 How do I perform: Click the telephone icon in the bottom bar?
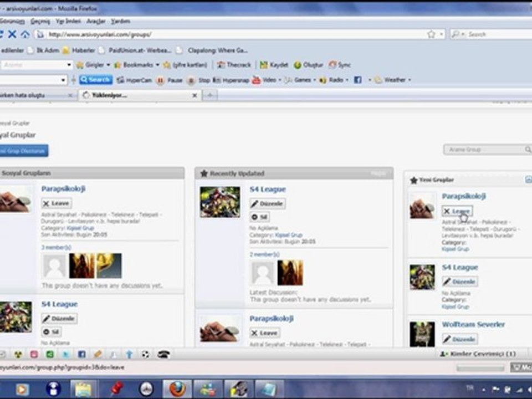point(163,355)
